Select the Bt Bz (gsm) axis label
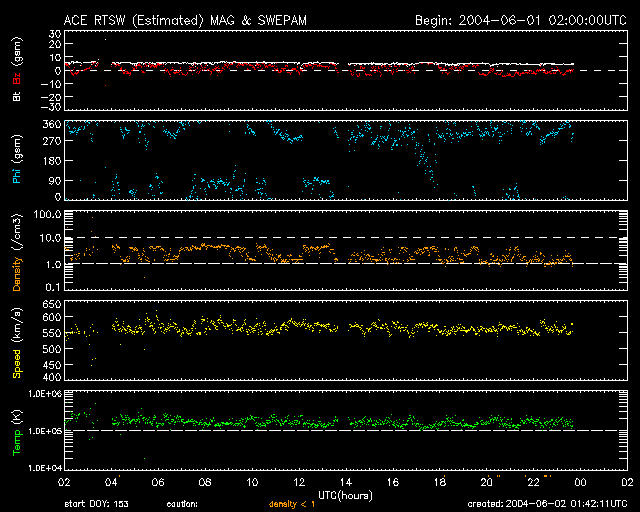 [x=16, y=69]
